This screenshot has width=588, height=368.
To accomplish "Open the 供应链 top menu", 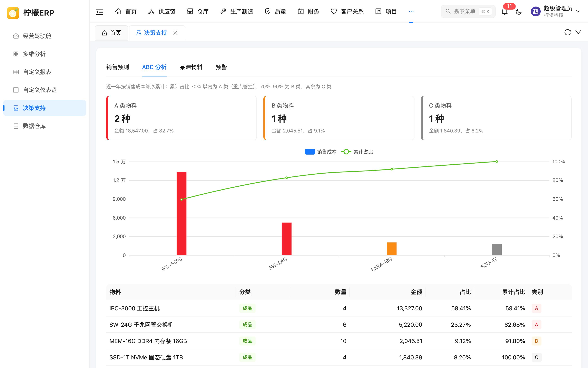I will coord(162,11).
